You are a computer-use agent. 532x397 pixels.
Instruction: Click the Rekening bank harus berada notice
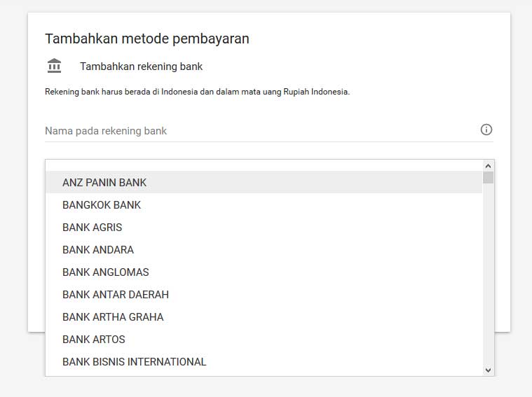197,92
